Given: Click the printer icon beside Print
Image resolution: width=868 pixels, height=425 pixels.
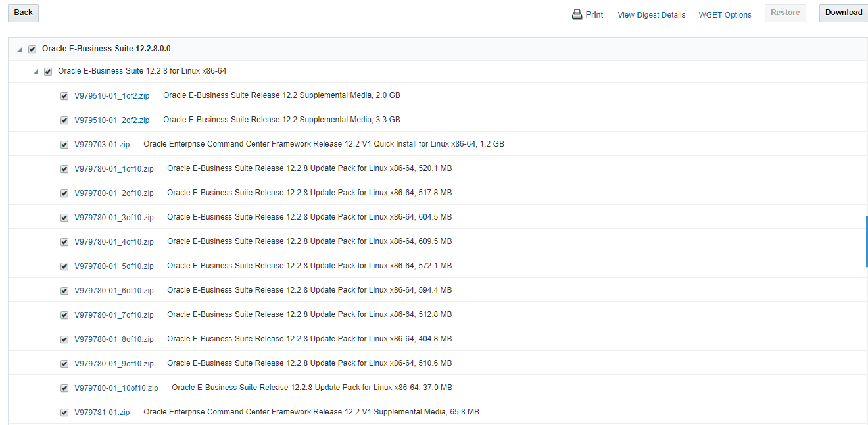Looking at the screenshot, I should pos(577,14).
